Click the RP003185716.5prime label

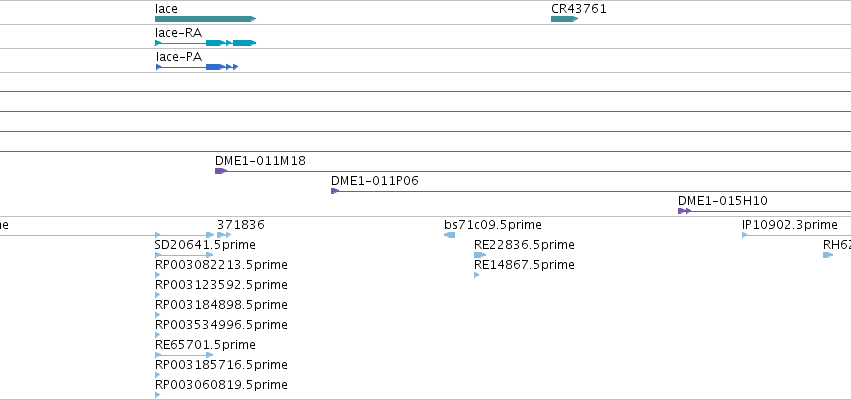point(221,365)
